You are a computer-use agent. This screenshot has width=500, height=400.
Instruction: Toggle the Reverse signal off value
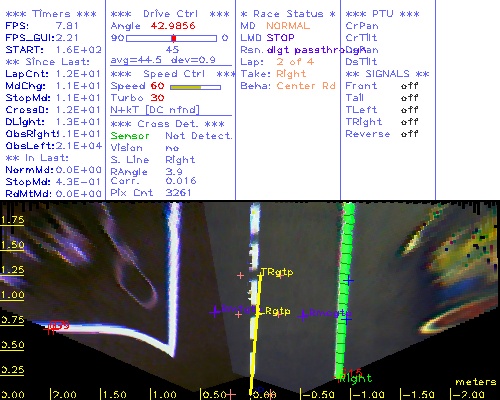[410, 134]
